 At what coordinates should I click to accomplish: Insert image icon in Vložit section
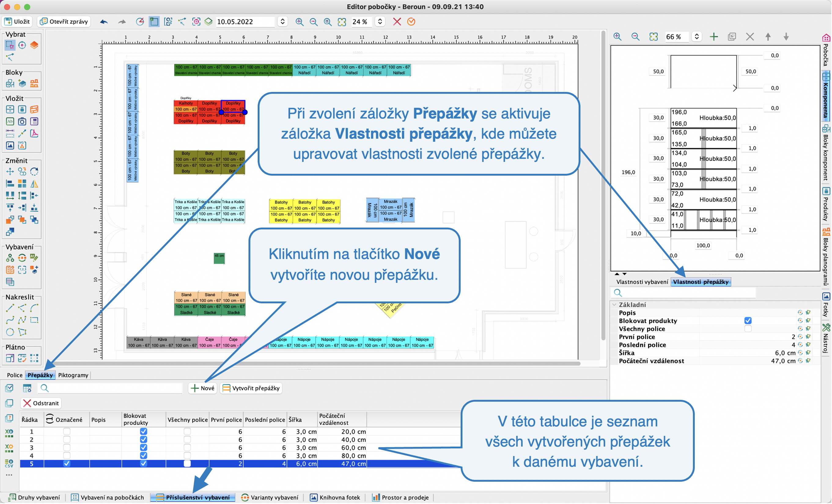[x=10, y=146]
